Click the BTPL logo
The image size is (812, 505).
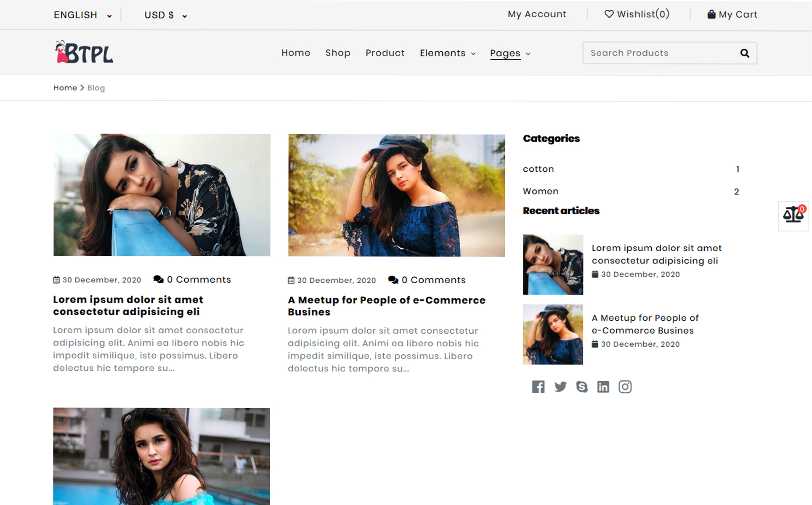click(x=84, y=52)
